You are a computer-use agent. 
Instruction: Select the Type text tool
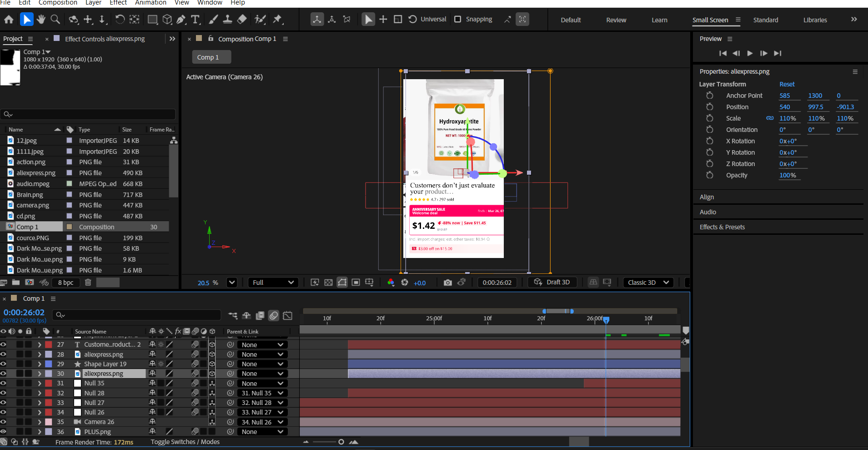pyautogui.click(x=196, y=20)
